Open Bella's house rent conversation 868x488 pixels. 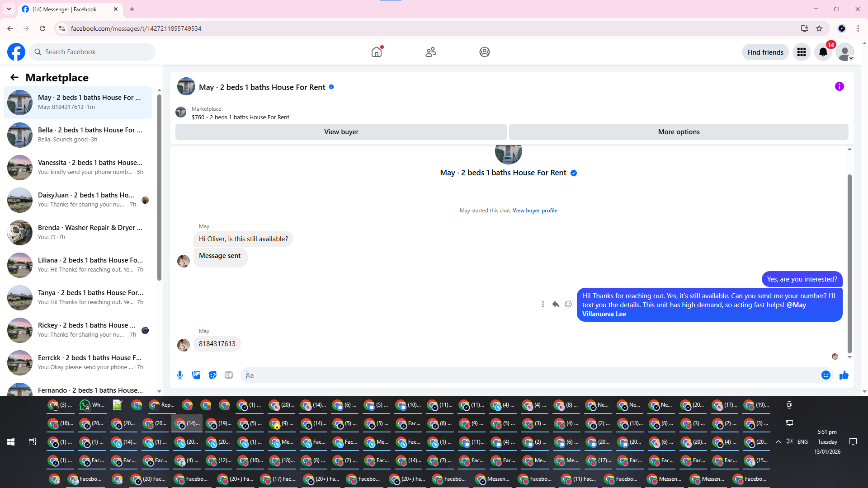coord(80,135)
